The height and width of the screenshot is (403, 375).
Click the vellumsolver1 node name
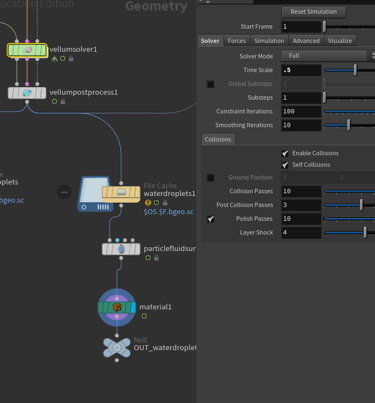tap(73, 49)
